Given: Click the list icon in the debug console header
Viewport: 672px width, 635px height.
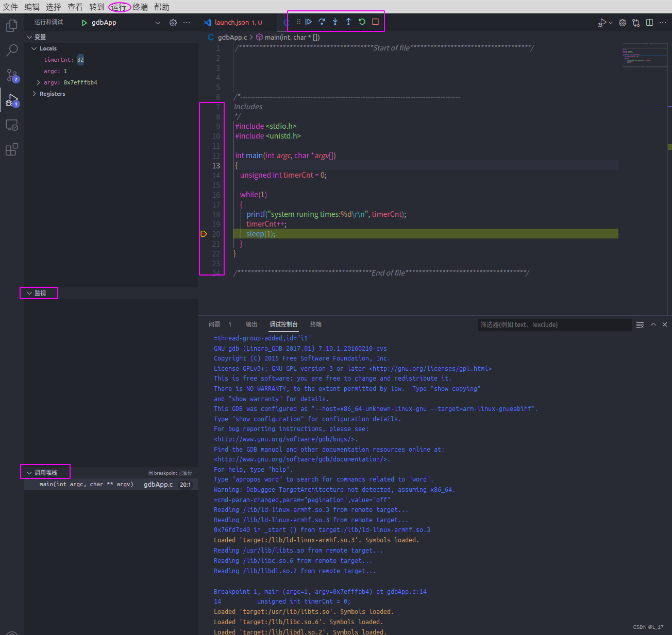Looking at the screenshot, I should (x=640, y=324).
